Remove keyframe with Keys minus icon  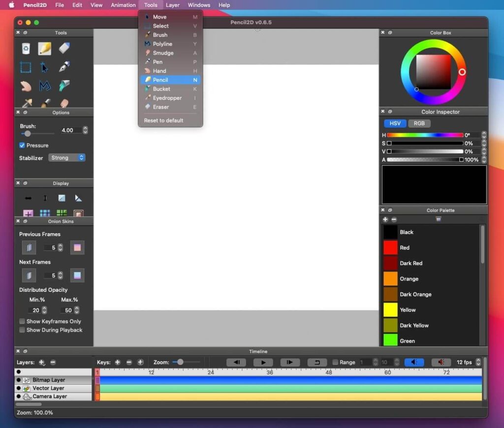129,363
